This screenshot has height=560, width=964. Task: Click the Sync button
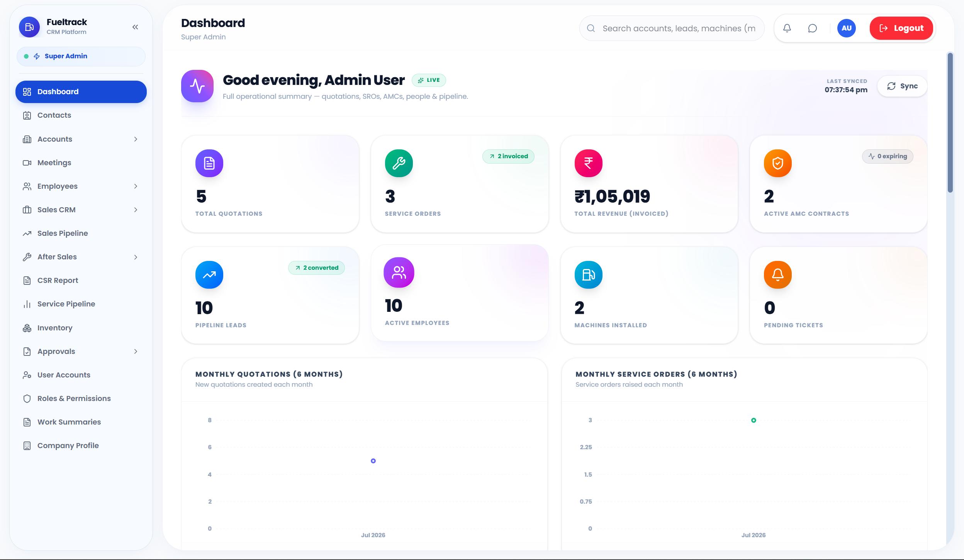click(902, 86)
